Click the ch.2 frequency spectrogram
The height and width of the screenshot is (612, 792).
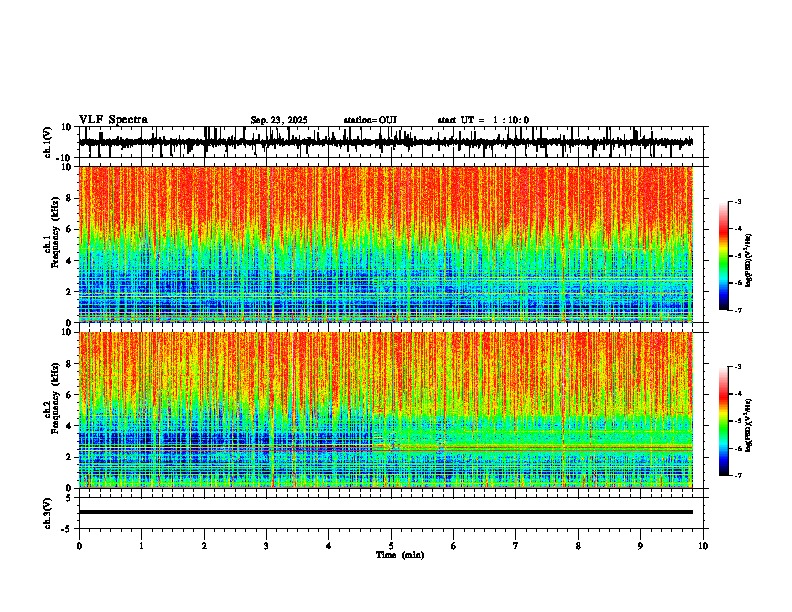[x=386, y=410]
